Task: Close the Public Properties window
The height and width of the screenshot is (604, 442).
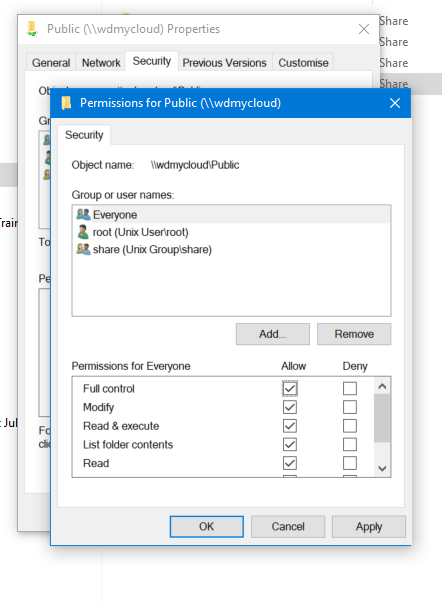Action: 364,29
